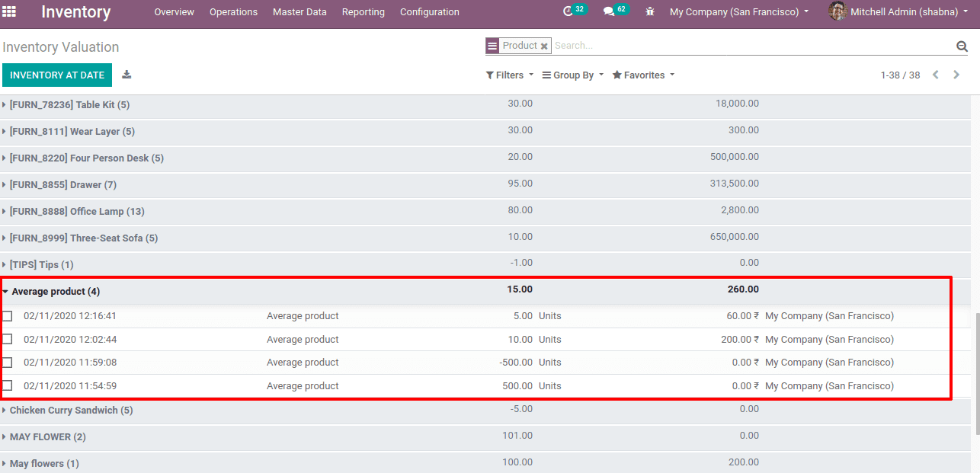Viewport: 980px width, 473px height.
Task: Open the debug bug icon
Action: point(650,11)
